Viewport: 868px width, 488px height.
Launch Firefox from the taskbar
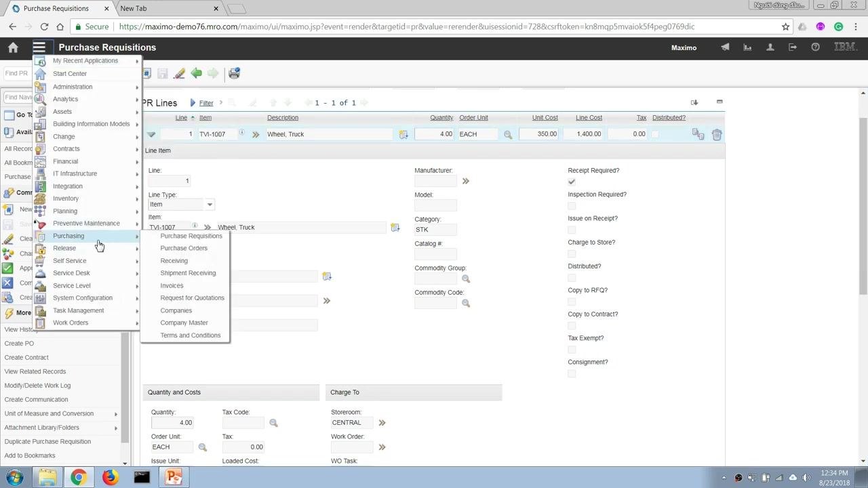click(x=109, y=477)
